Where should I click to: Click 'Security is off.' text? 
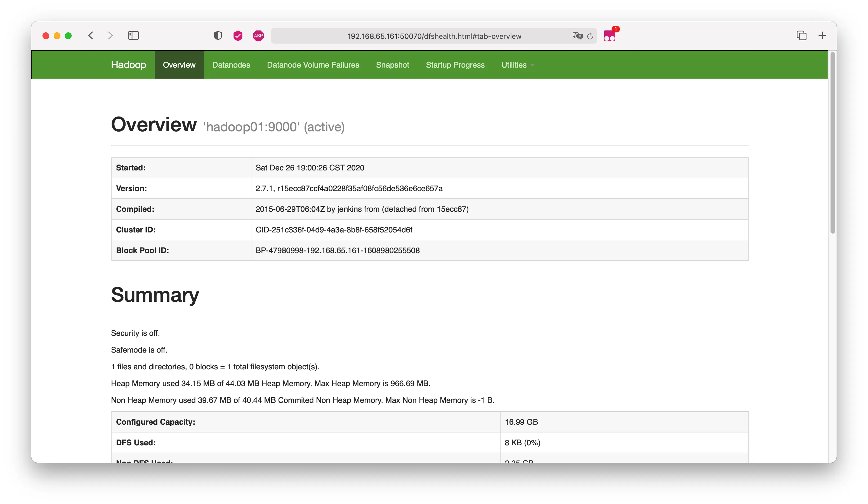click(135, 333)
